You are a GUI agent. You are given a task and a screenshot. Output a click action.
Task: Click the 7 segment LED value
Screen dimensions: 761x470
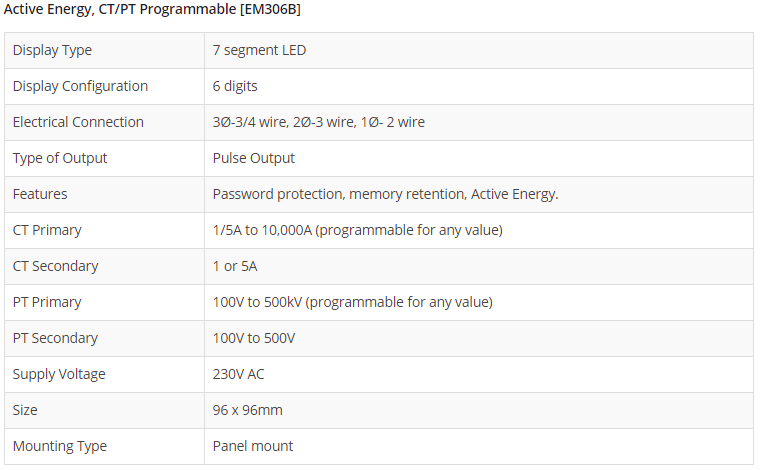pos(259,50)
